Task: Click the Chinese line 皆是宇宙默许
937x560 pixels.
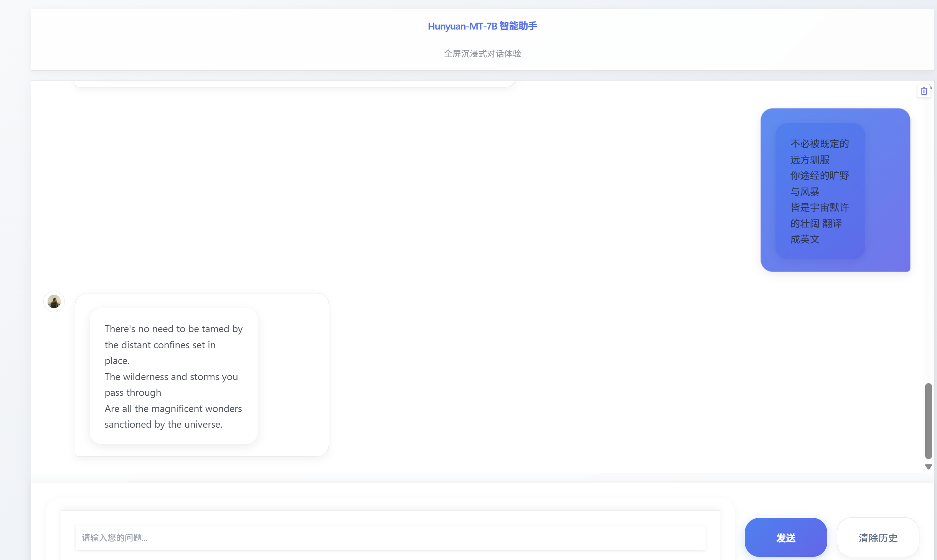Action: [x=820, y=208]
